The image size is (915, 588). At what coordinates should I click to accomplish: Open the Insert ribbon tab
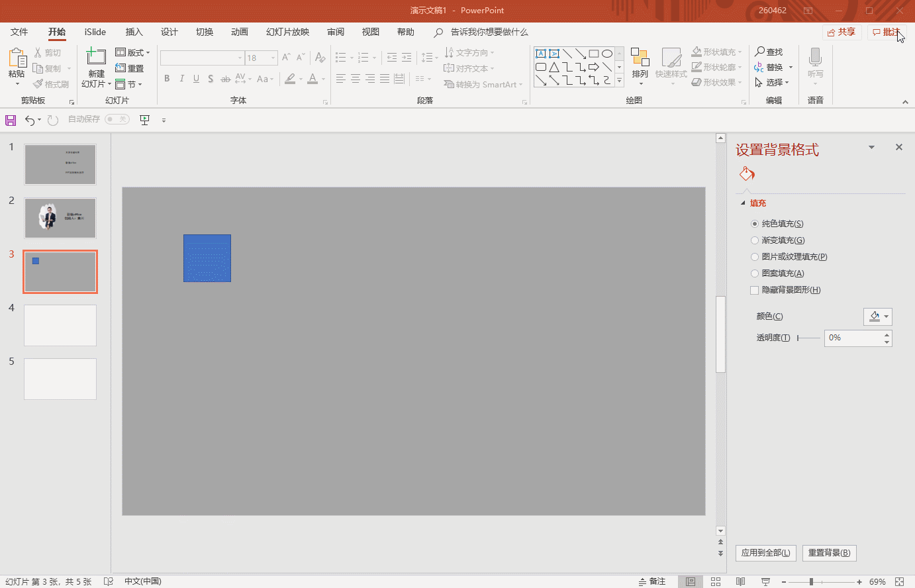134,32
